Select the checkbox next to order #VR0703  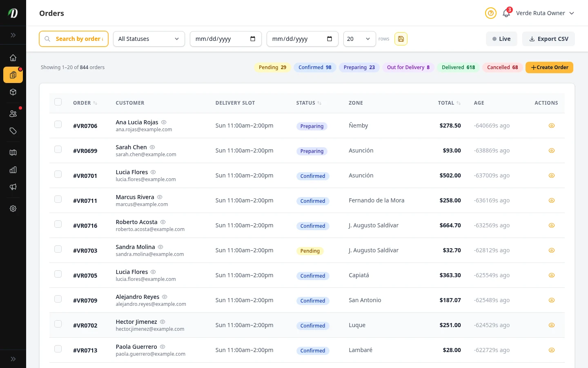(58, 249)
